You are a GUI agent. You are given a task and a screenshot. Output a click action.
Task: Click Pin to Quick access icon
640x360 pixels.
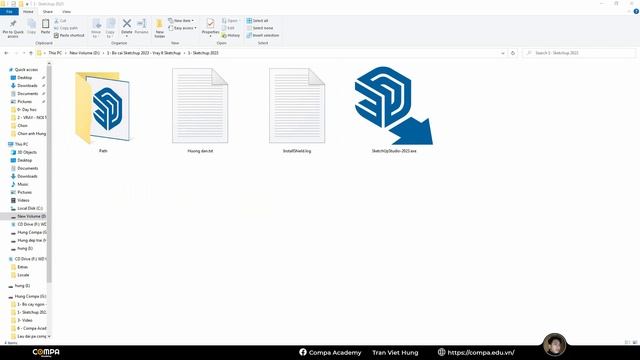[13, 24]
